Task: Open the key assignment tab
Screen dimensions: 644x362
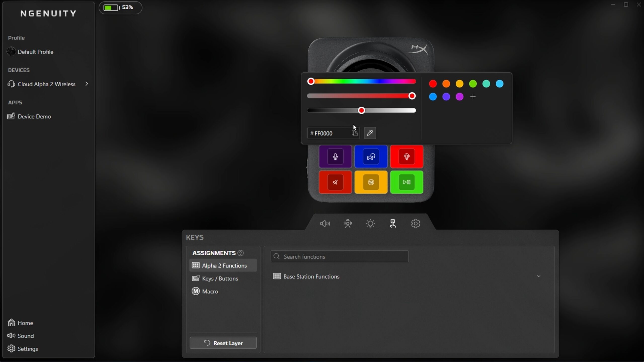Action: [393, 223]
